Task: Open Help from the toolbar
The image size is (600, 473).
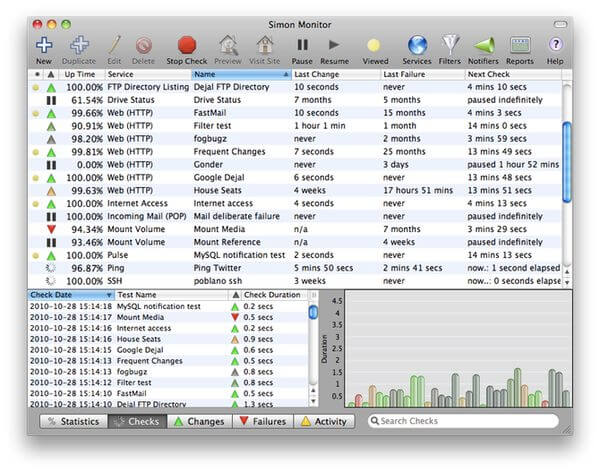Action: click(556, 44)
